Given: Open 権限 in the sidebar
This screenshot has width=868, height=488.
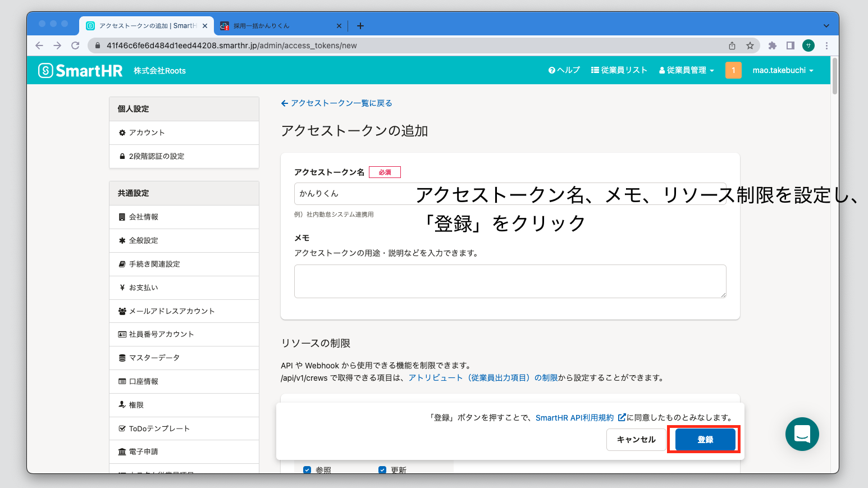Looking at the screenshot, I should 184,405.
